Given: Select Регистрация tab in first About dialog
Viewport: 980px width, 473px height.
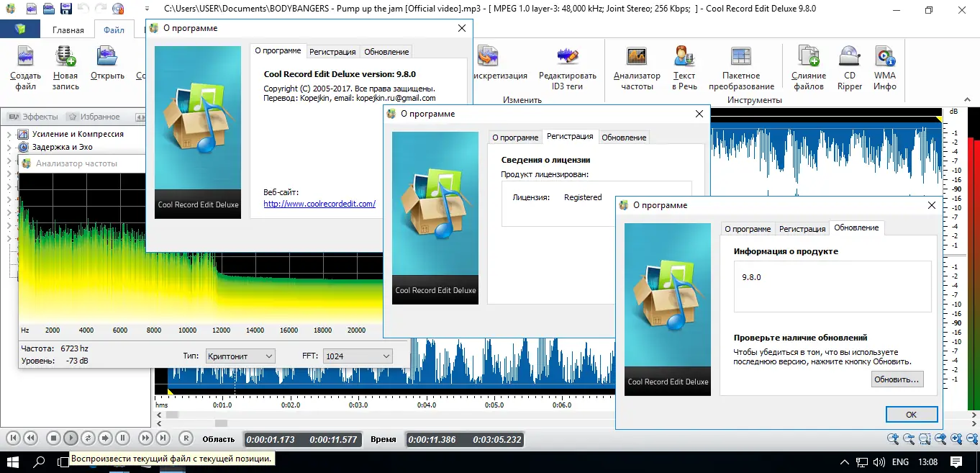Looking at the screenshot, I should (x=332, y=52).
